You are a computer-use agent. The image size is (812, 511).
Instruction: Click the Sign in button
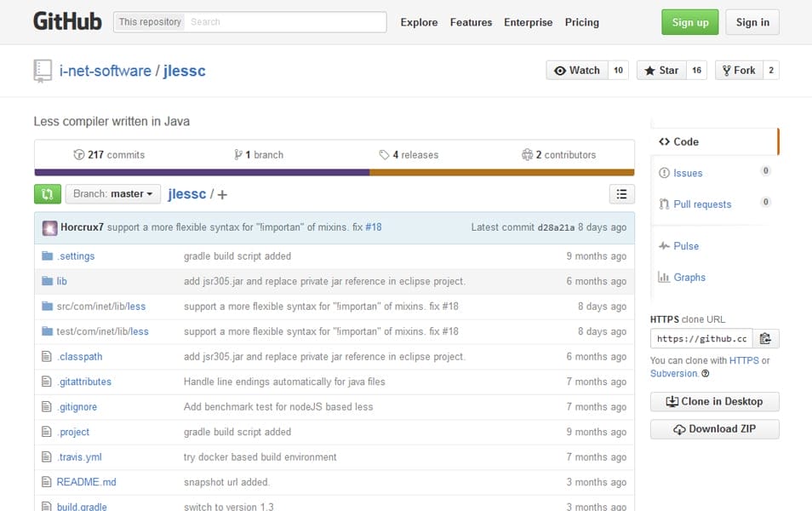(x=752, y=22)
